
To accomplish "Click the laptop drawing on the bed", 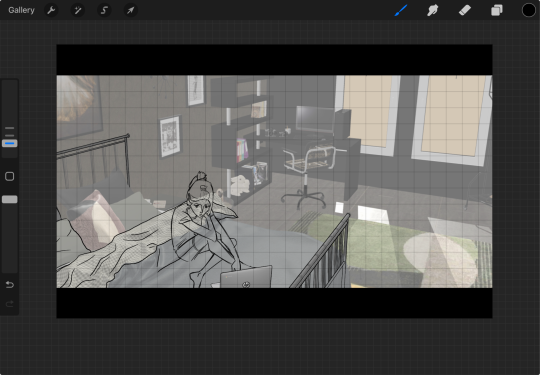I will pyautogui.click(x=246, y=277).
